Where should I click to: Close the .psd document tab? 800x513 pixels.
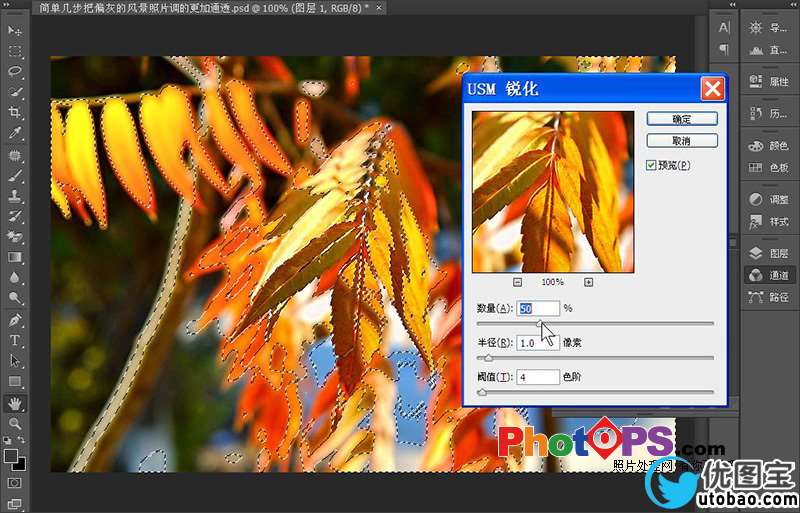(x=379, y=8)
